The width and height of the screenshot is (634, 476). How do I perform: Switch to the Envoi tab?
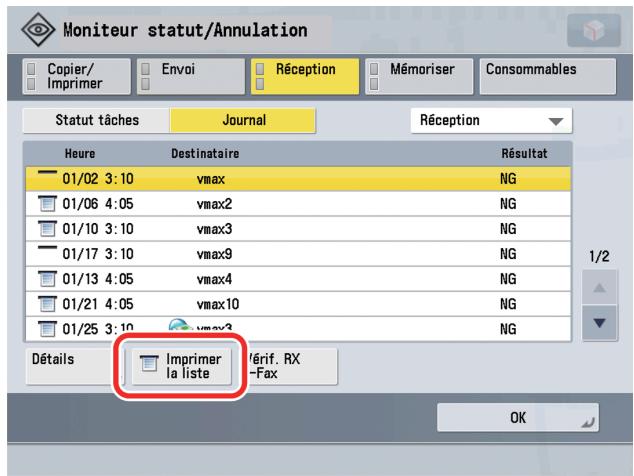191,76
